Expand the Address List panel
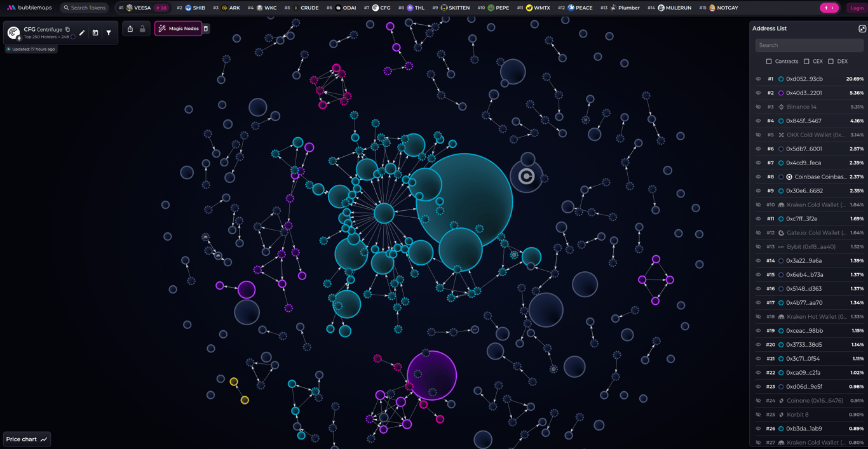The height and width of the screenshot is (449, 868). click(862, 28)
